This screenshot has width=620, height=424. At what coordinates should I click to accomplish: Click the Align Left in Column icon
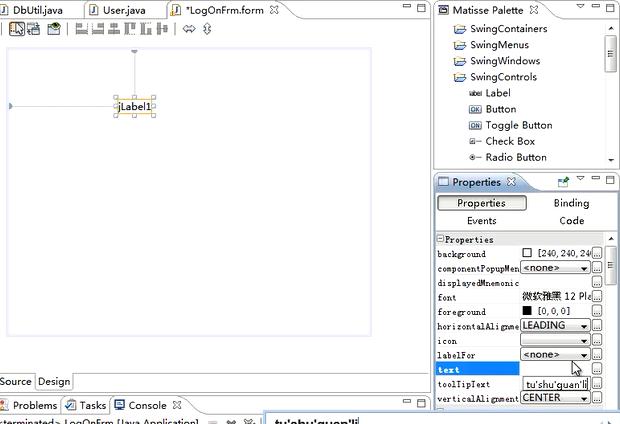(x=81, y=29)
